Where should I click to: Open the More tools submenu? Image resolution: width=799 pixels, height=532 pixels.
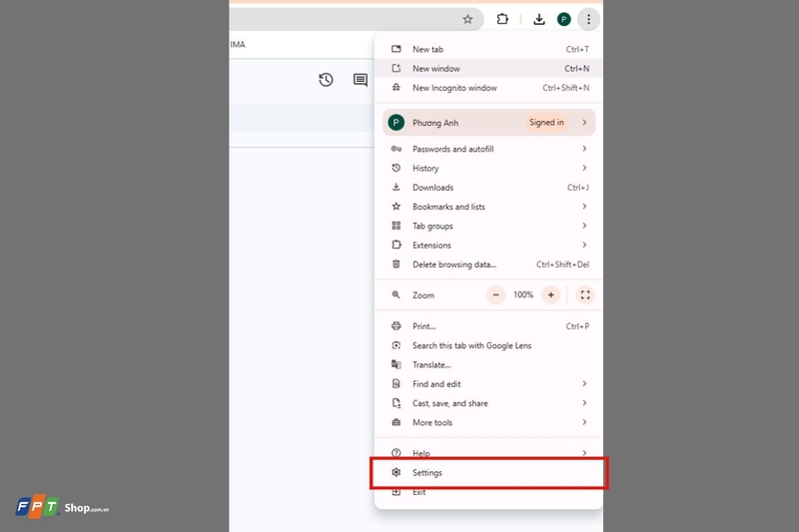(x=488, y=423)
